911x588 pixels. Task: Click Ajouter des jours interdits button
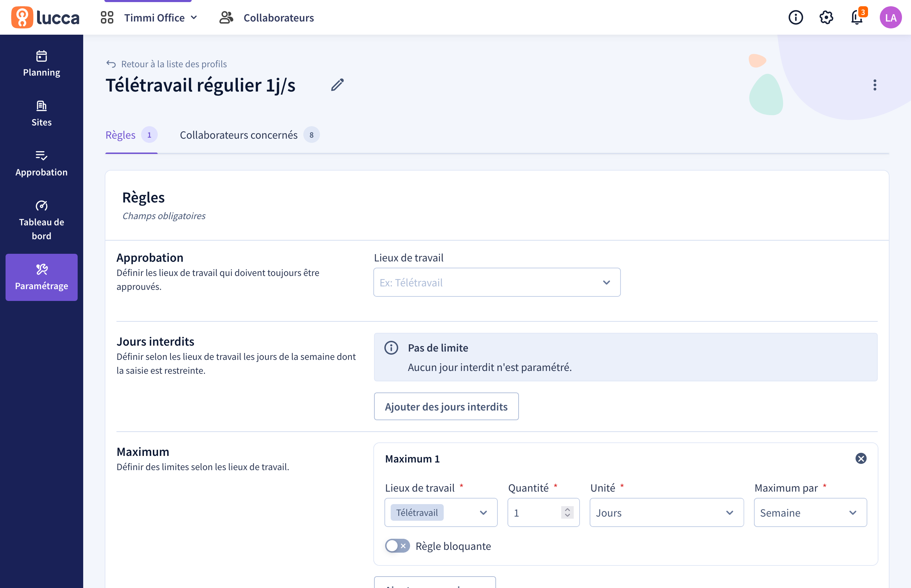[446, 406]
